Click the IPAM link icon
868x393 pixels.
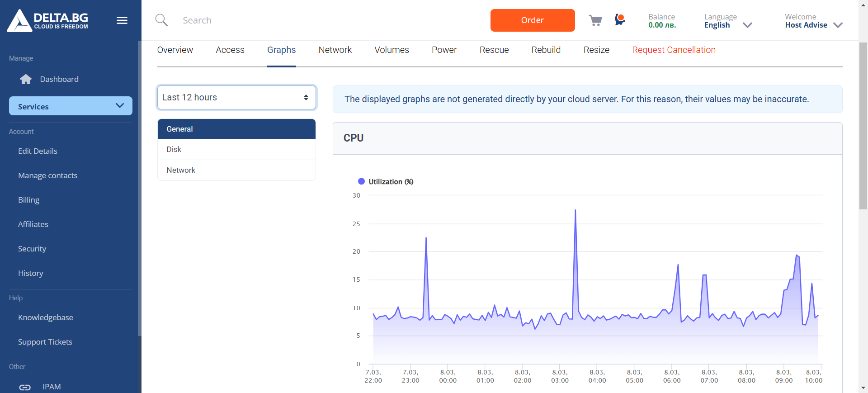pos(25,387)
